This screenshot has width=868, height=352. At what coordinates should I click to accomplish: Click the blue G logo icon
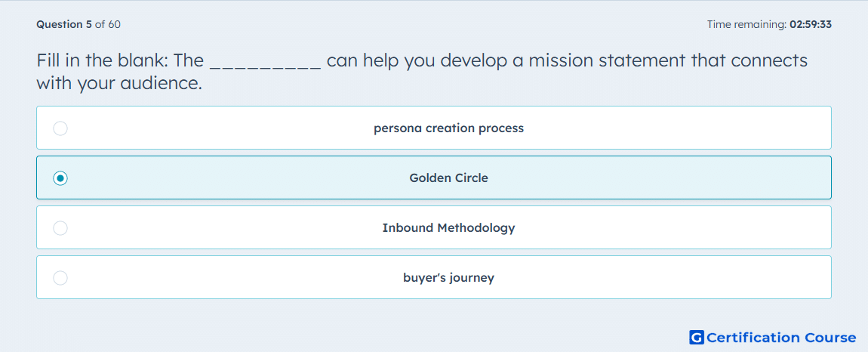(697, 337)
